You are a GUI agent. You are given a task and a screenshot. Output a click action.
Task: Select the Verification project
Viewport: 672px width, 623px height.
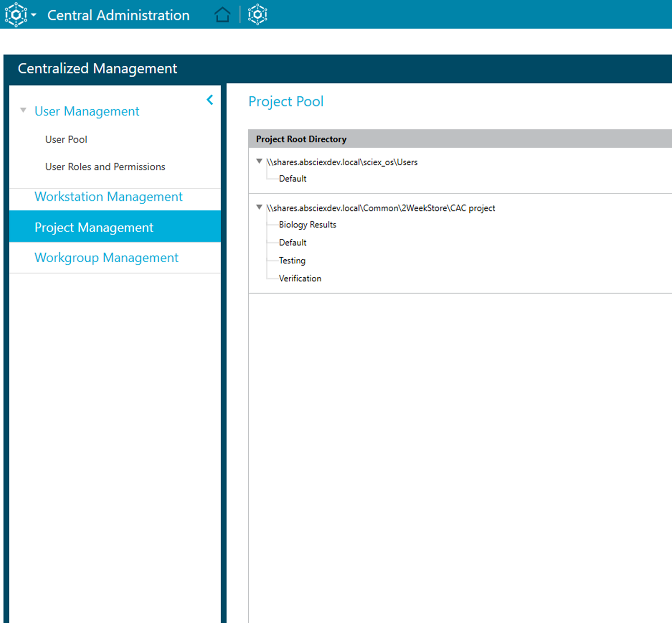pos(300,278)
